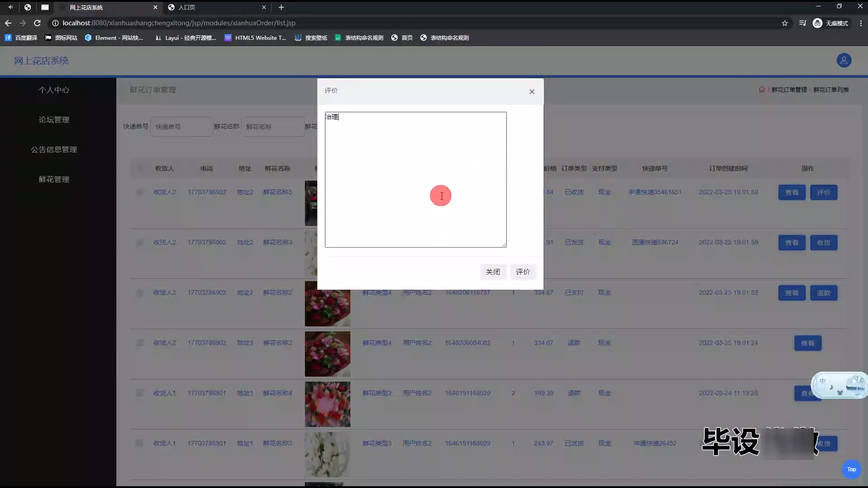Image resolution: width=868 pixels, height=488 pixels.
Task: Close the 入口页 browser tab
Action: tap(264, 7)
